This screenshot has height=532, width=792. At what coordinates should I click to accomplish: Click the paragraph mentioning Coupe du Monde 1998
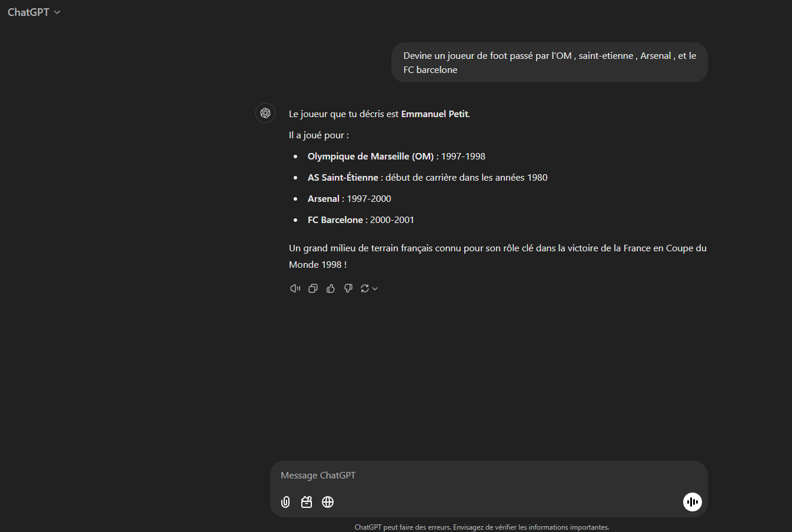click(498, 257)
